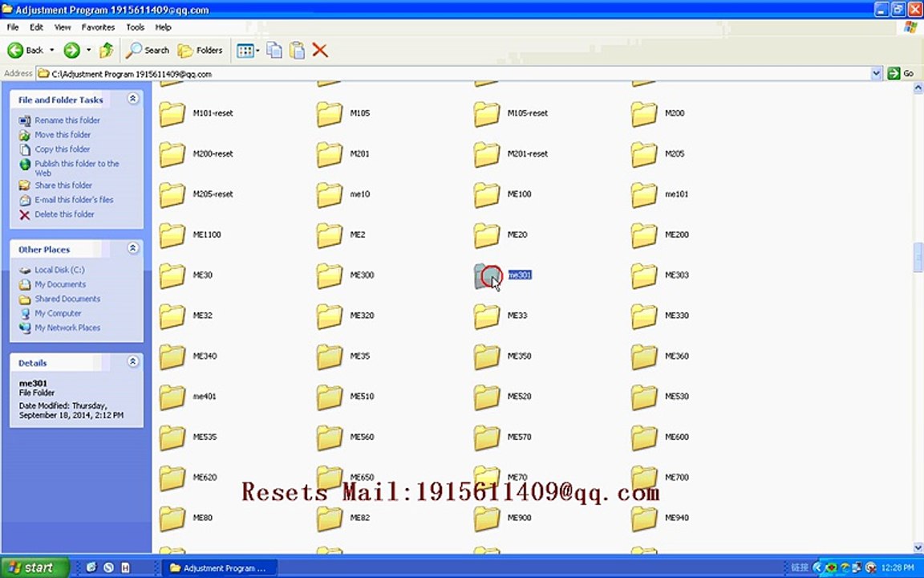Viewport: 924px width, 578px height.
Task: Go Up one folder level
Action: [106, 50]
